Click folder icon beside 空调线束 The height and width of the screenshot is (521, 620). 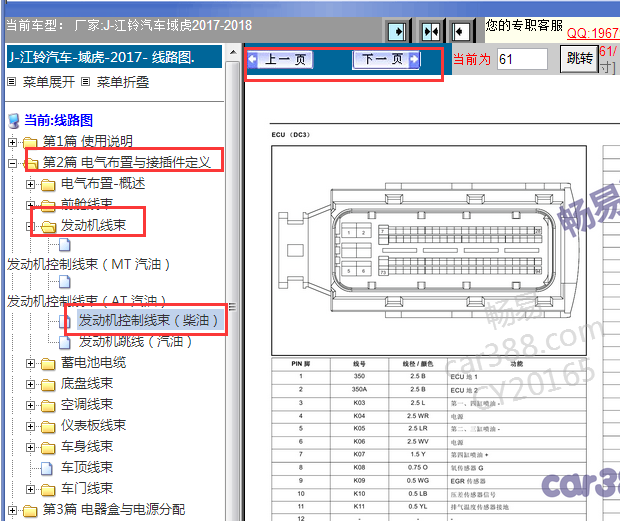click(x=48, y=406)
